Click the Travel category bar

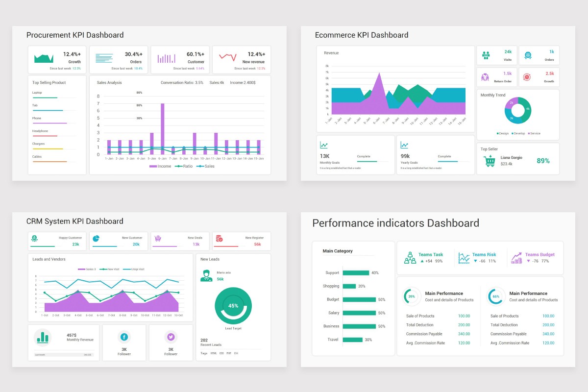point(353,340)
